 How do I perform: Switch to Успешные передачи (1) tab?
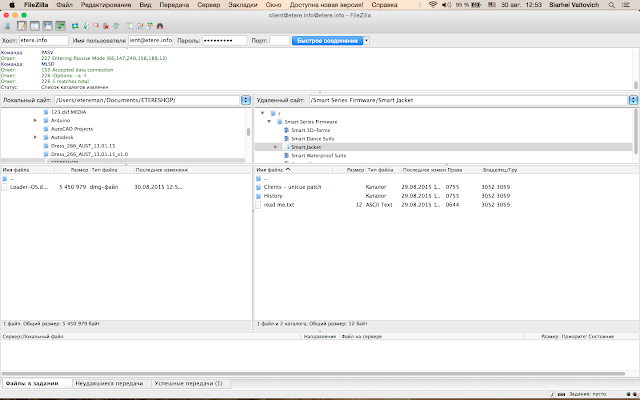pos(190,383)
